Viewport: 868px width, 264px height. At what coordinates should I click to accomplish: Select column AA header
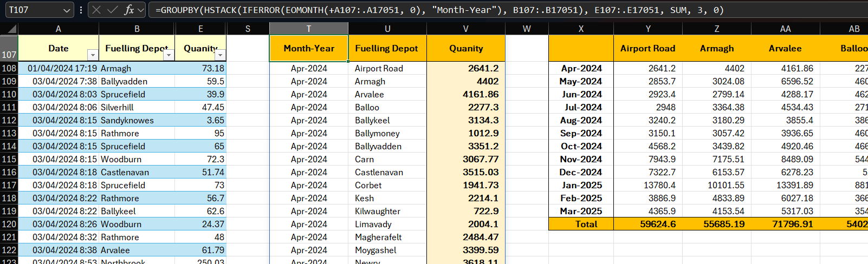[785, 29]
